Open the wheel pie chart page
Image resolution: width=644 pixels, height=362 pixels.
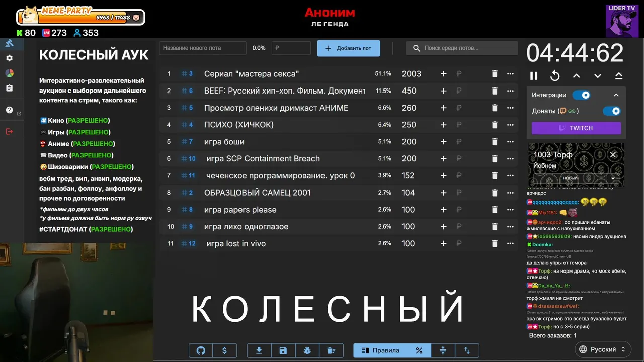(x=9, y=73)
